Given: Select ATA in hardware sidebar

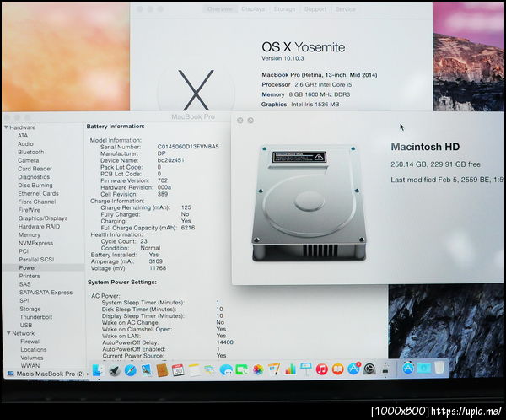Looking at the screenshot, I should coord(23,136).
